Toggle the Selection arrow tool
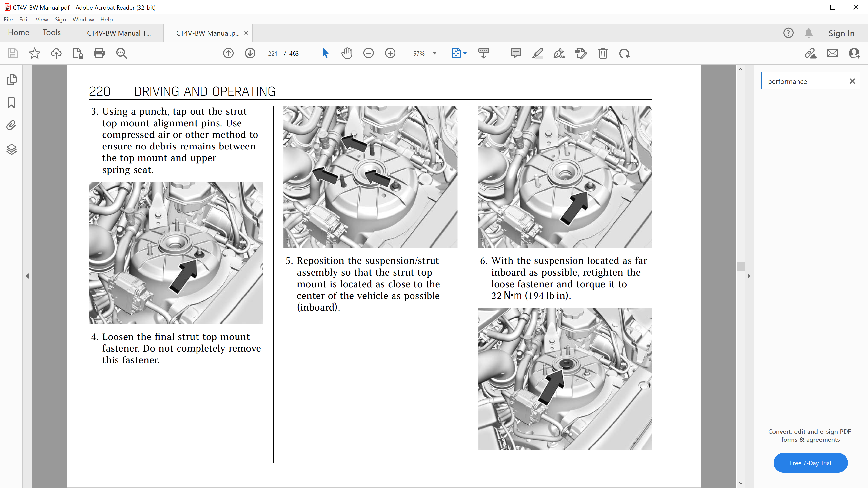Viewport: 868px width, 488px height. coord(325,53)
